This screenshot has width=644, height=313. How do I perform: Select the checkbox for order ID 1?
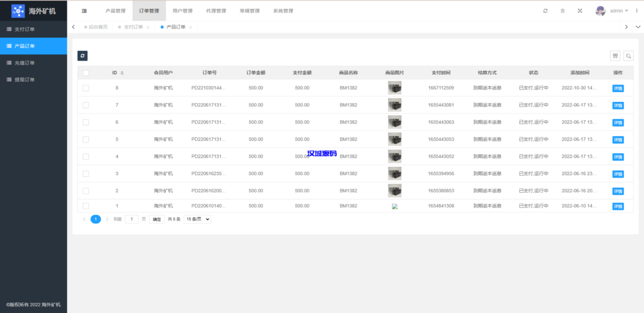click(86, 206)
